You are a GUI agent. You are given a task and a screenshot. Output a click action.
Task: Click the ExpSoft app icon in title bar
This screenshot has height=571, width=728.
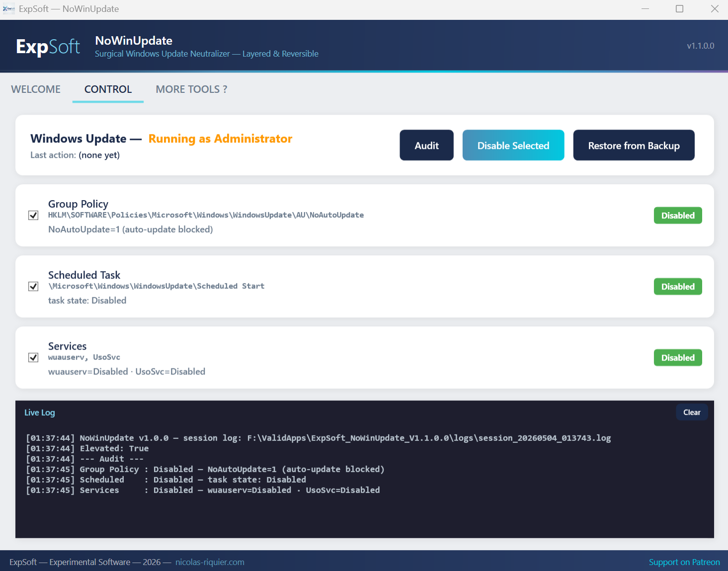pyautogui.click(x=8, y=9)
